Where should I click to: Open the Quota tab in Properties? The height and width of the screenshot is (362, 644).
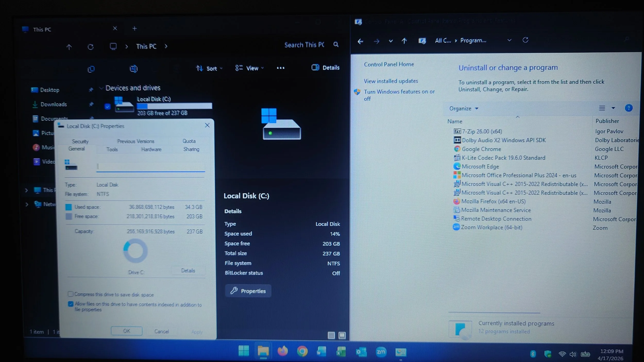tap(189, 141)
